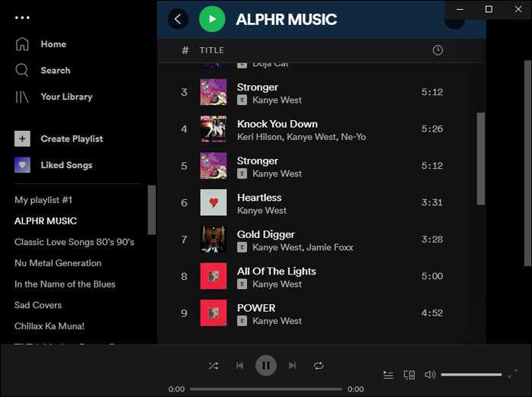Click the Gold Digger song title
The width and height of the screenshot is (532, 397).
266,234
